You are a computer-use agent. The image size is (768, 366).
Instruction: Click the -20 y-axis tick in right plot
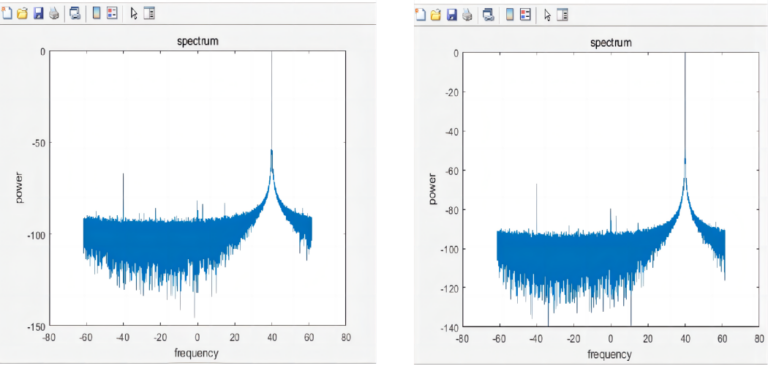[452, 92]
